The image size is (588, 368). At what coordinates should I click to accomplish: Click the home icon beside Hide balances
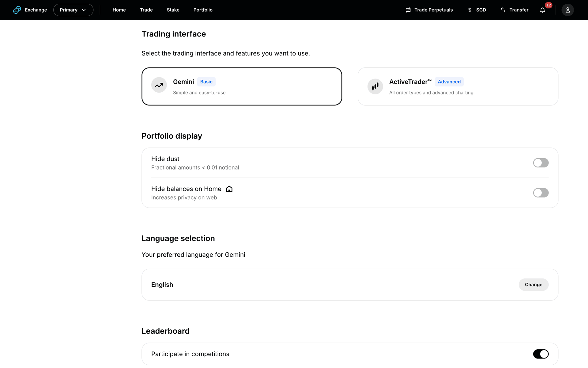point(229,189)
